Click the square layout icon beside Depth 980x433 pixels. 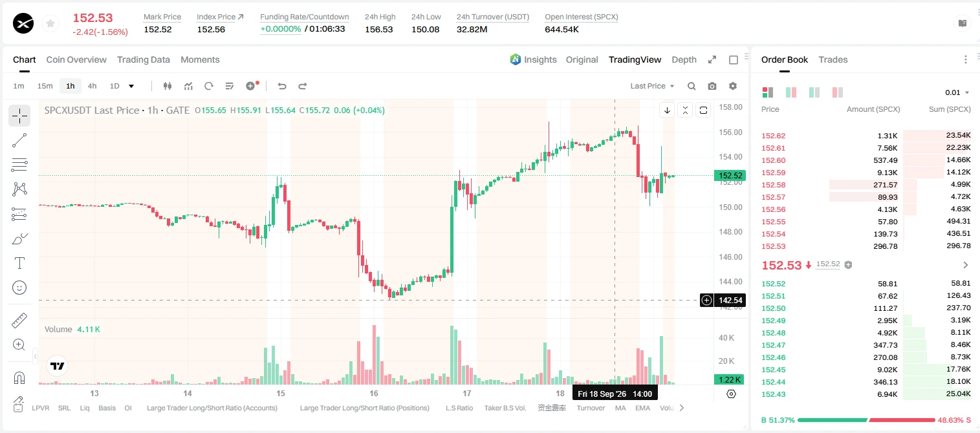(x=734, y=59)
